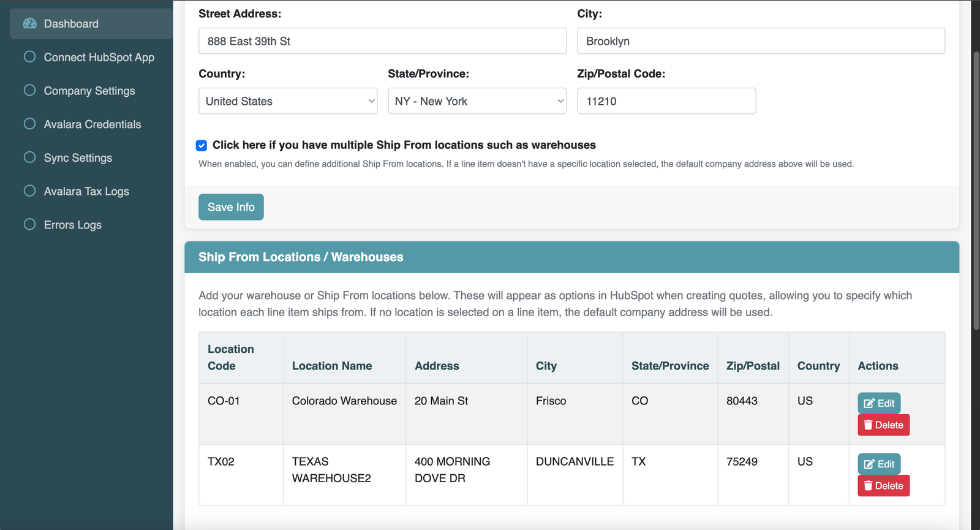Click circle icon beside Avalara Tax Logs
980x530 pixels.
coord(29,191)
